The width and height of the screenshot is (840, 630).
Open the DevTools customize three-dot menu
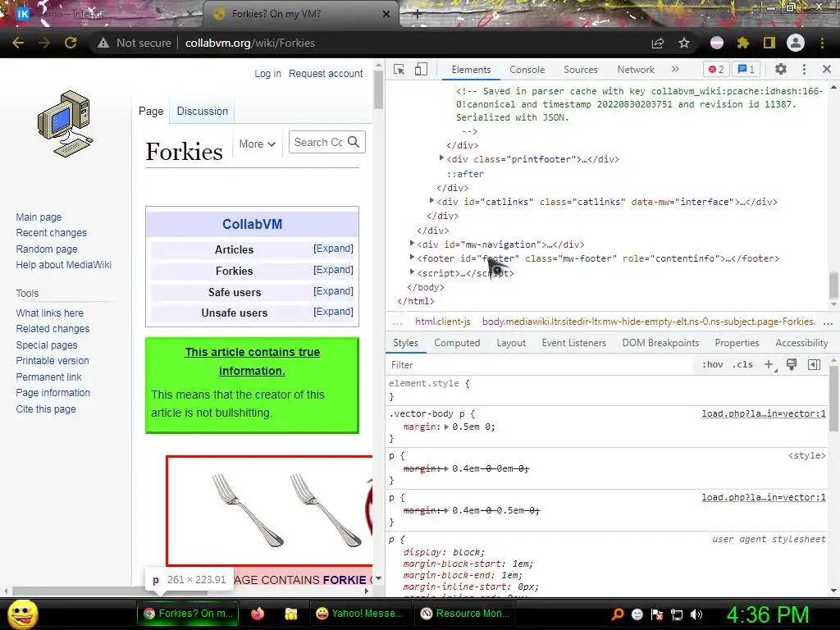tap(804, 69)
